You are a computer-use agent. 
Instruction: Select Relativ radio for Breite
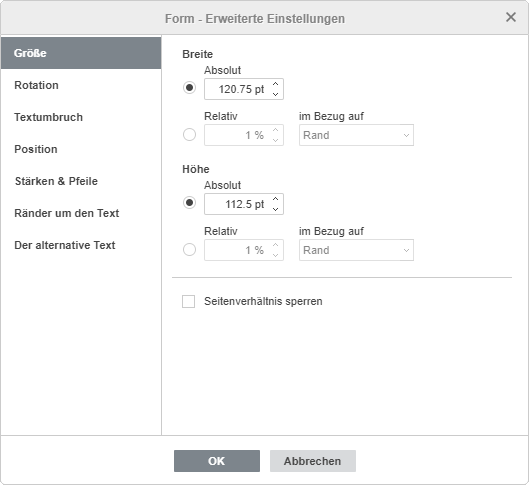point(189,135)
